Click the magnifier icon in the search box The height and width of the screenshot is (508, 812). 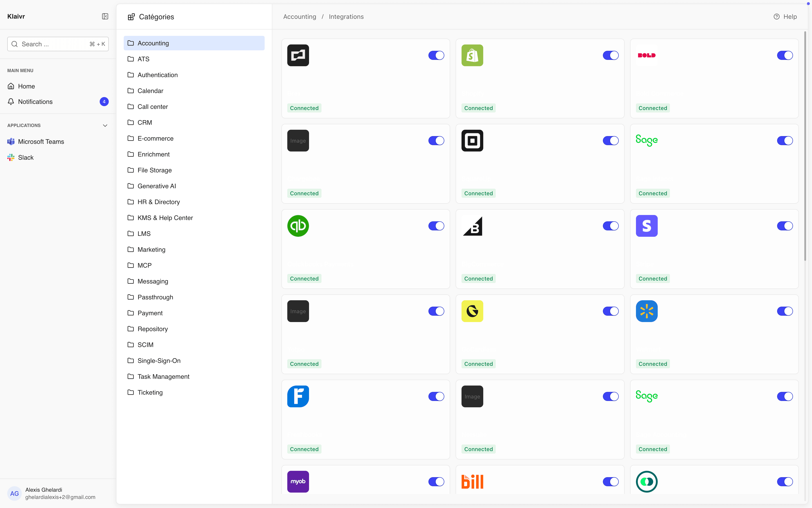click(x=14, y=44)
